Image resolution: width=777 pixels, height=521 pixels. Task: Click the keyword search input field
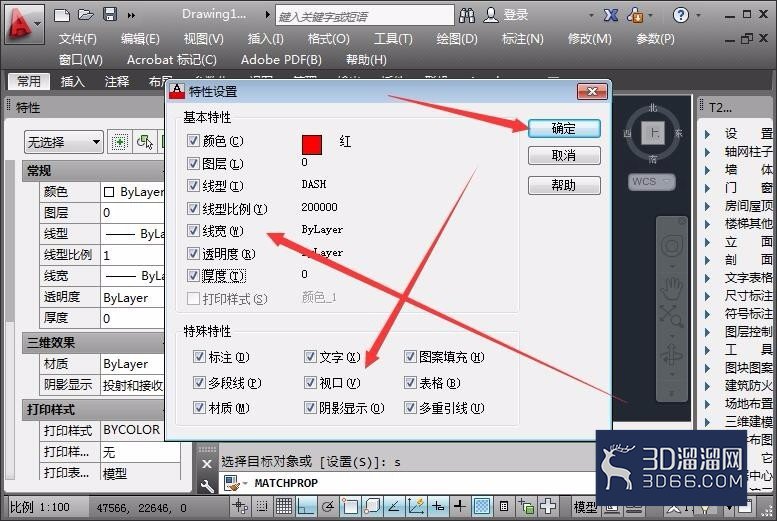pyautogui.click(x=365, y=15)
